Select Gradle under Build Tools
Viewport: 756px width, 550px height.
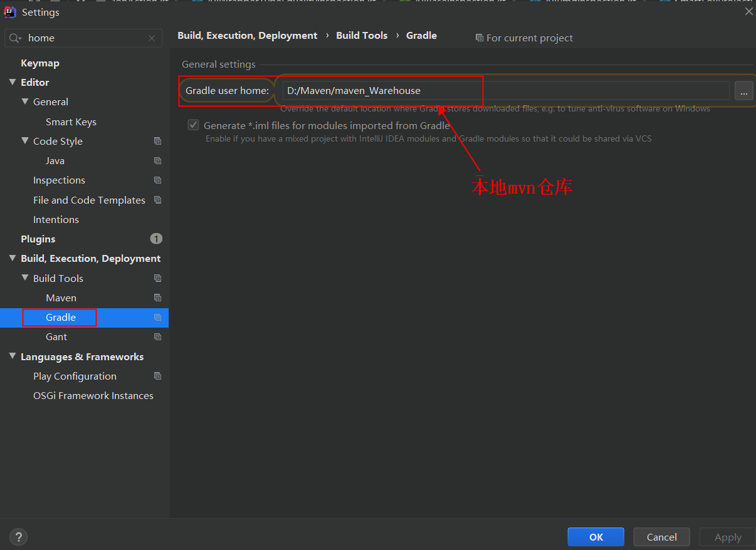(61, 318)
